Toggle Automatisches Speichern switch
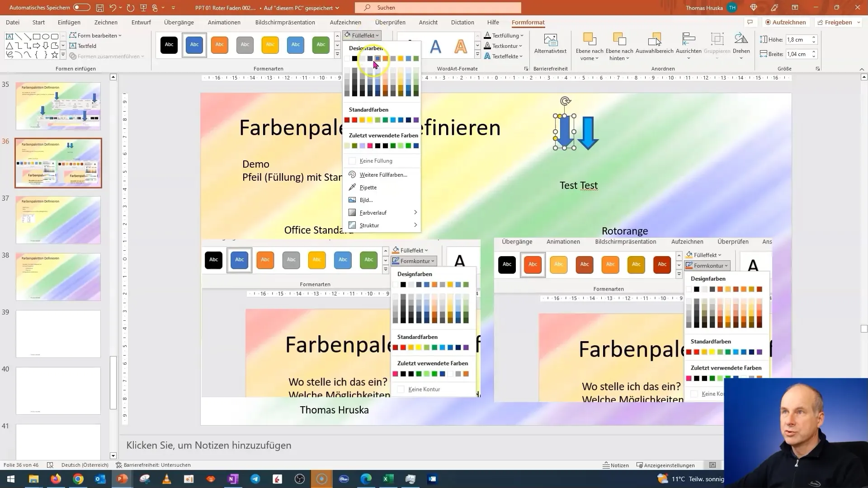 coord(81,8)
